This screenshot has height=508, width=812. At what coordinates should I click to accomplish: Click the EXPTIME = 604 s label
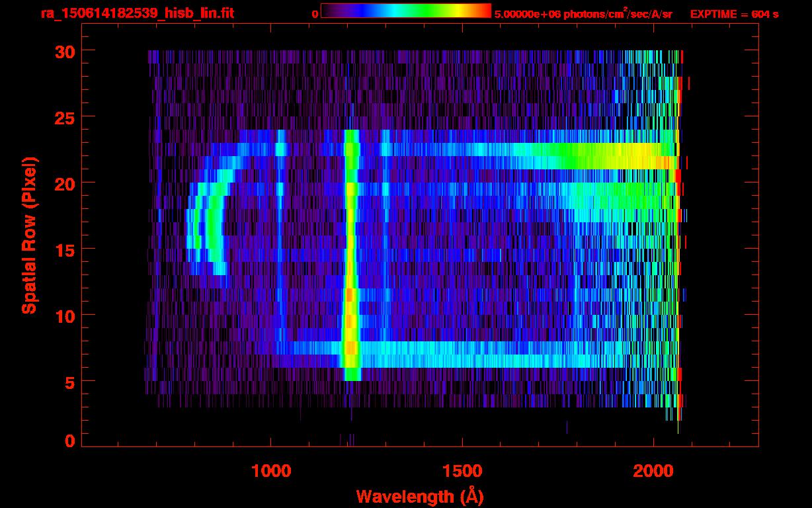pos(734,14)
